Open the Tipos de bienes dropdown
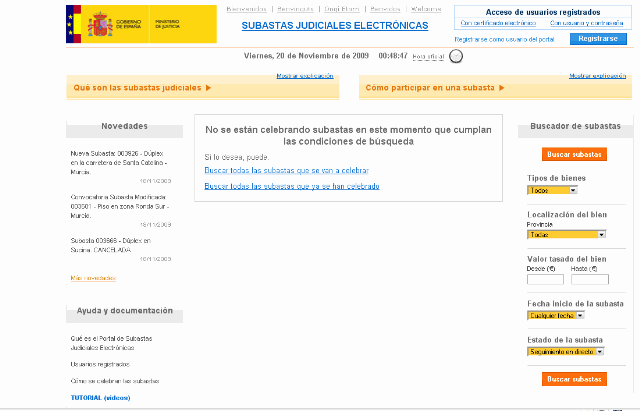 (x=552, y=190)
